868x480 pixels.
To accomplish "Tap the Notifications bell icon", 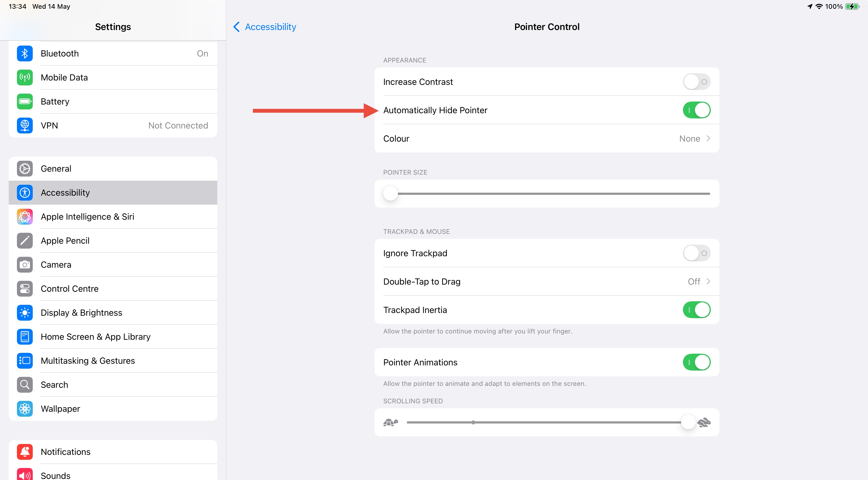I will click(x=25, y=452).
